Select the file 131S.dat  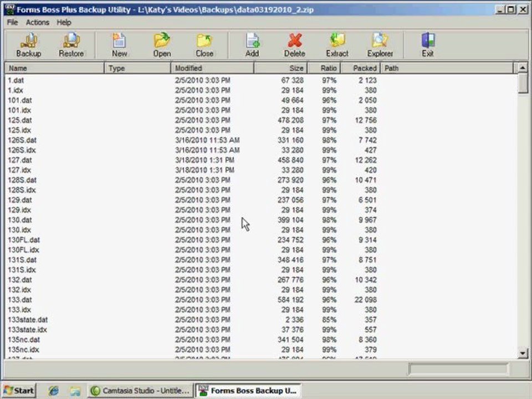[22, 260]
